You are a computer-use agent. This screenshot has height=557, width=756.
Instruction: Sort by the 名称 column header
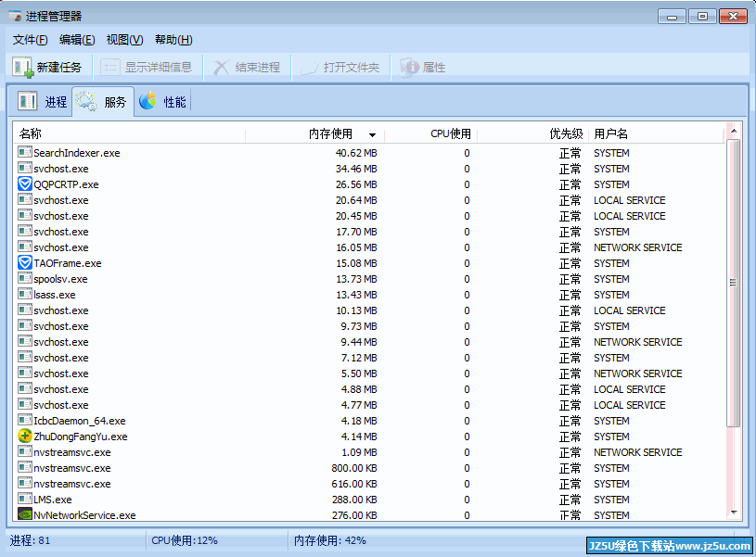pyautogui.click(x=31, y=133)
